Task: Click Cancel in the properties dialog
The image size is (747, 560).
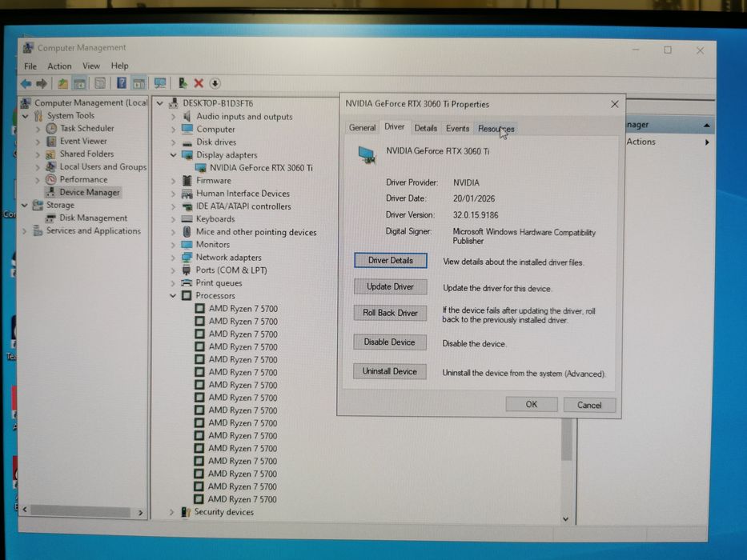Action: (589, 406)
